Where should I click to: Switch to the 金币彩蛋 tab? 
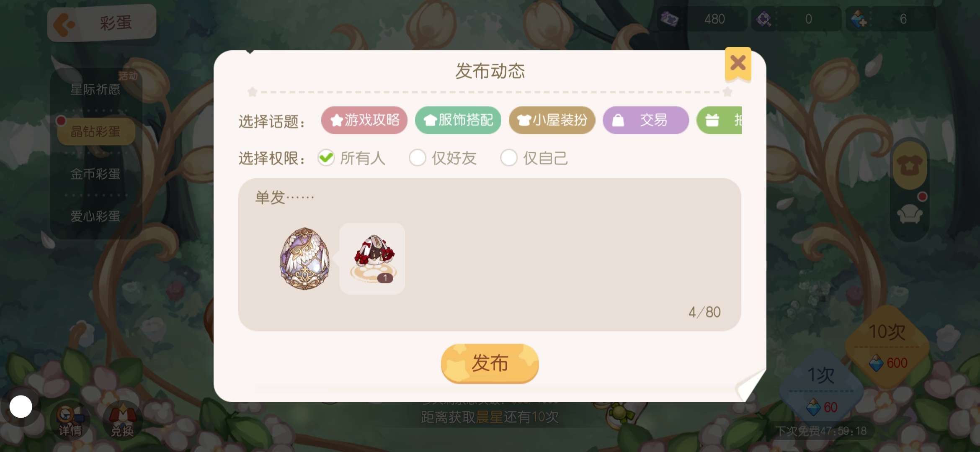(95, 174)
